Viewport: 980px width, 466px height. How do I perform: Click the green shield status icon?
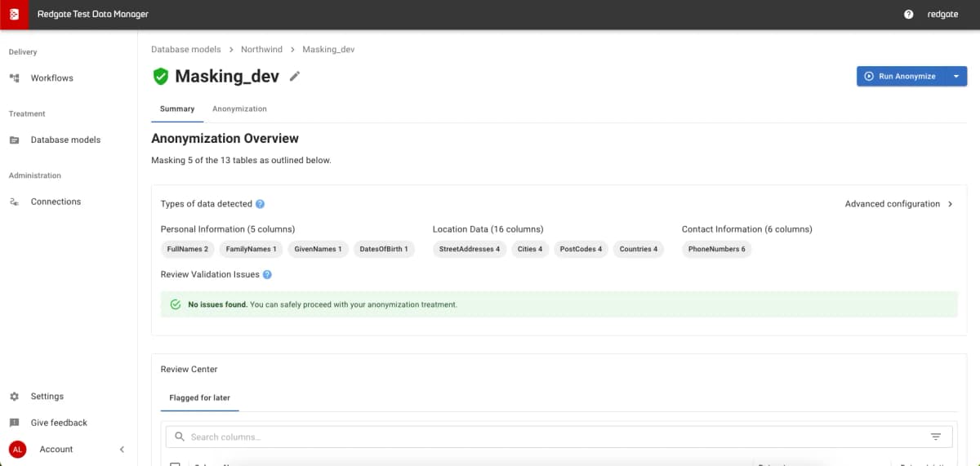click(x=161, y=76)
